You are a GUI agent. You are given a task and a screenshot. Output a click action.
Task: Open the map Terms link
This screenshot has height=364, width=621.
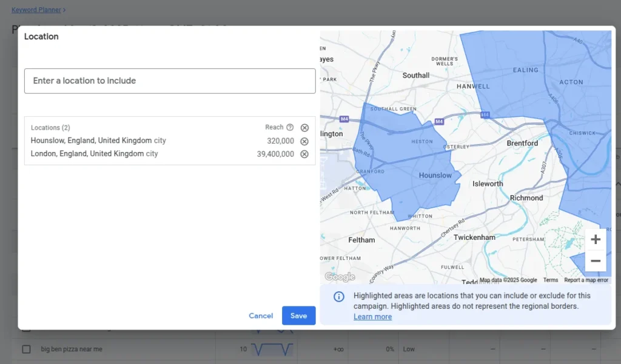[550, 280]
